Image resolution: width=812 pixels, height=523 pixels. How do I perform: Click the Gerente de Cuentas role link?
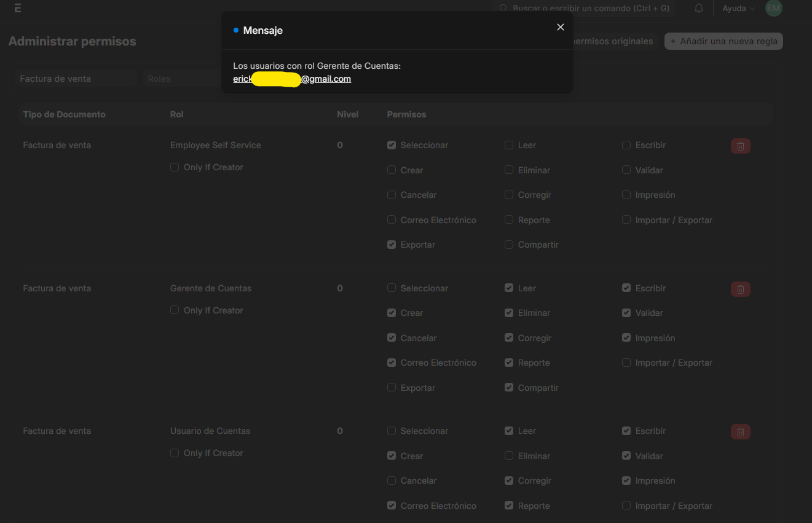211,288
